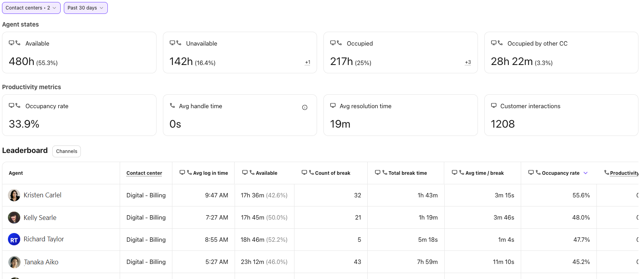Click Richard Taylor's 47.7% occupancy rate
The image size is (644, 279).
click(x=581, y=240)
